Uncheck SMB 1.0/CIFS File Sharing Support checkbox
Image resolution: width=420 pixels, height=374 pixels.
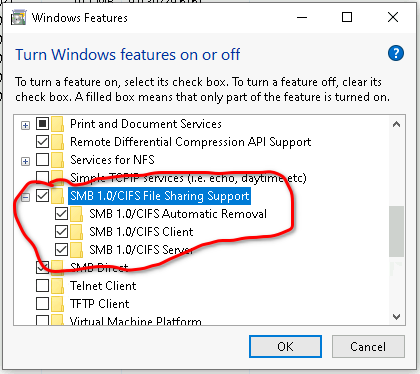pyautogui.click(x=42, y=196)
